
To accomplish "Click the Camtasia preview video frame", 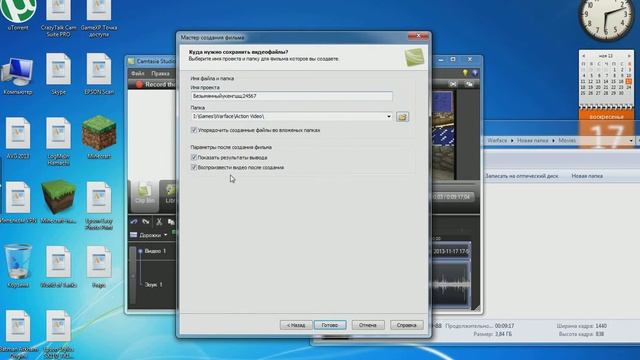I will [x=444, y=135].
